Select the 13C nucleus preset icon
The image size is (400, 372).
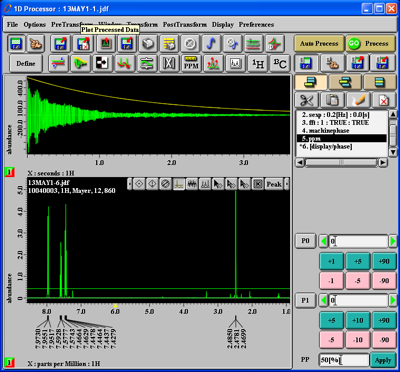pyautogui.click(x=279, y=63)
